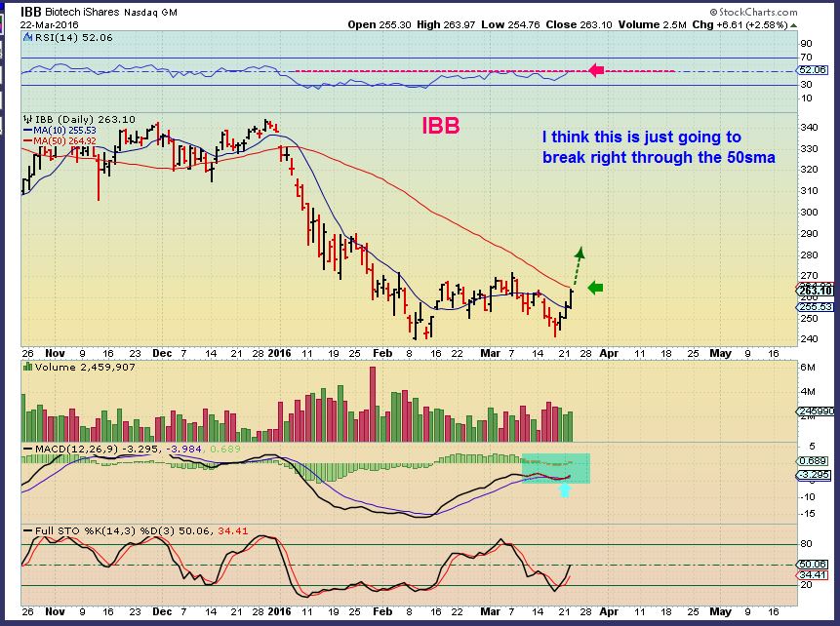Click the green up-triangle beside the Chg value
840x626 pixels.
point(793,25)
